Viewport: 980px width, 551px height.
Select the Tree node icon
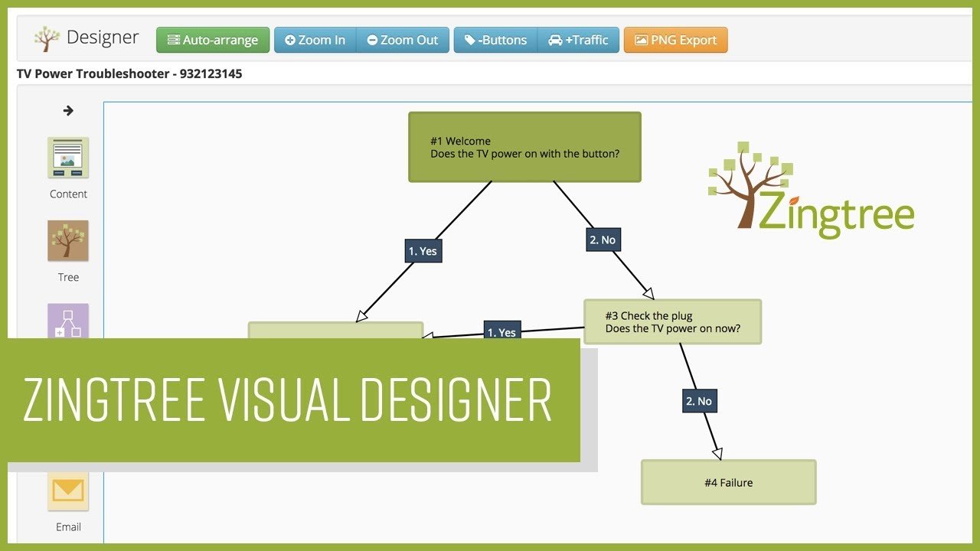click(68, 241)
